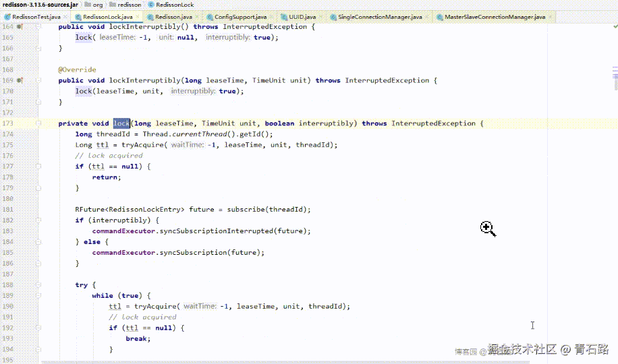
Task: Close the RedissonTest.java tab
Action: 65,17
